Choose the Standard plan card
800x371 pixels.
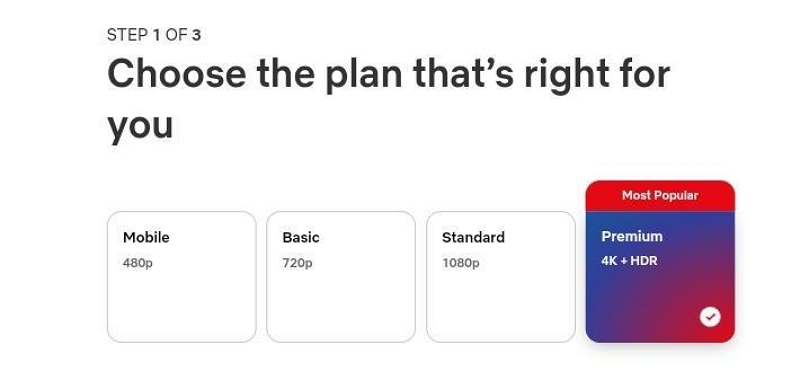pos(501,277)
